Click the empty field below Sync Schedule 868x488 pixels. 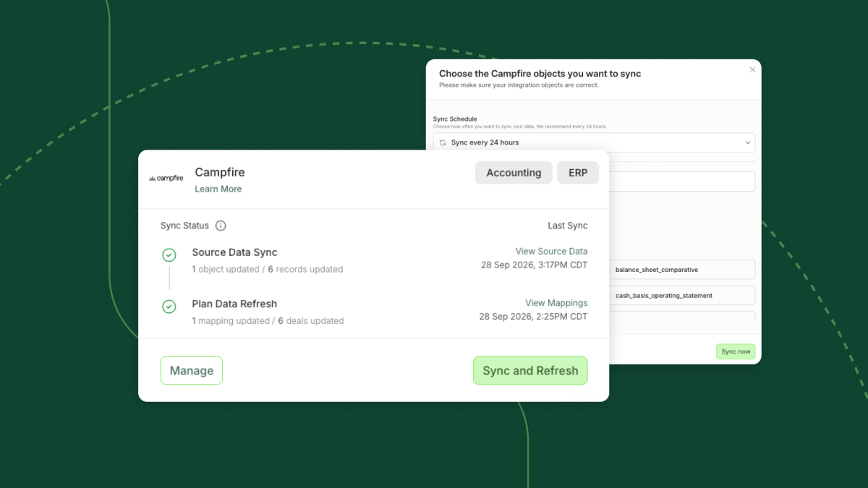coord(682,181)
